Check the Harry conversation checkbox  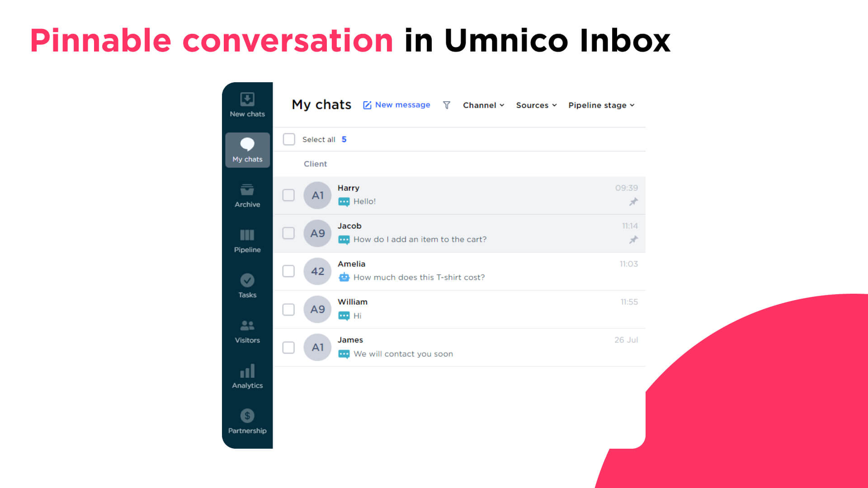point(288,195)
